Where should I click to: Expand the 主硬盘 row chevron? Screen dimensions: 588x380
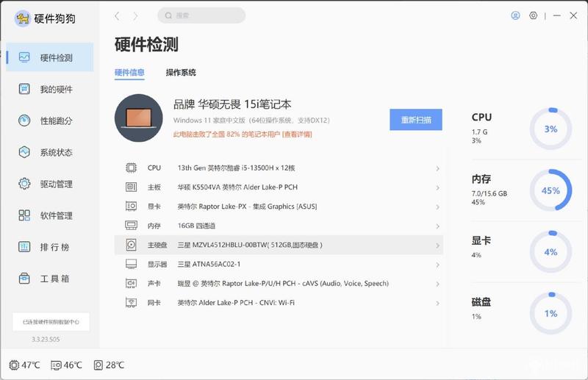(x=437, y=245)
